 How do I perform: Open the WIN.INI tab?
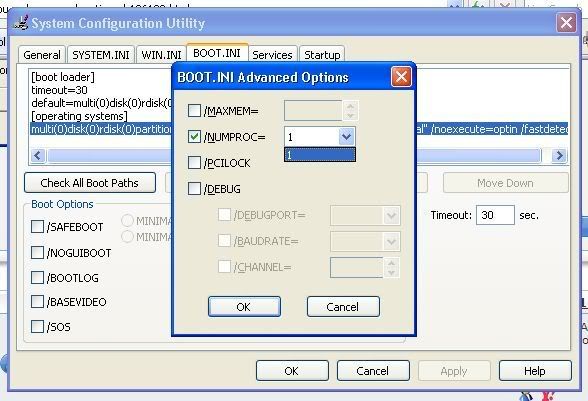coord(161,55)
